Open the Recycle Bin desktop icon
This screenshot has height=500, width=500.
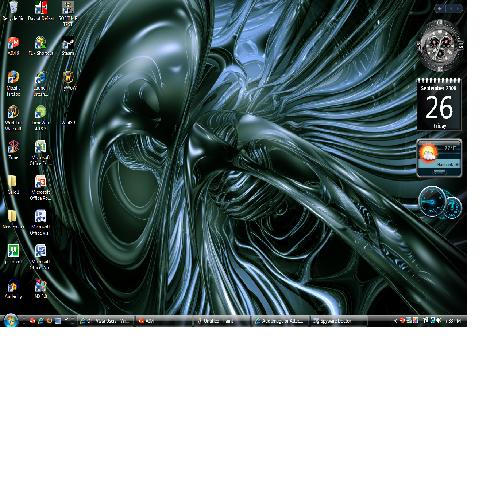[13, 10]
